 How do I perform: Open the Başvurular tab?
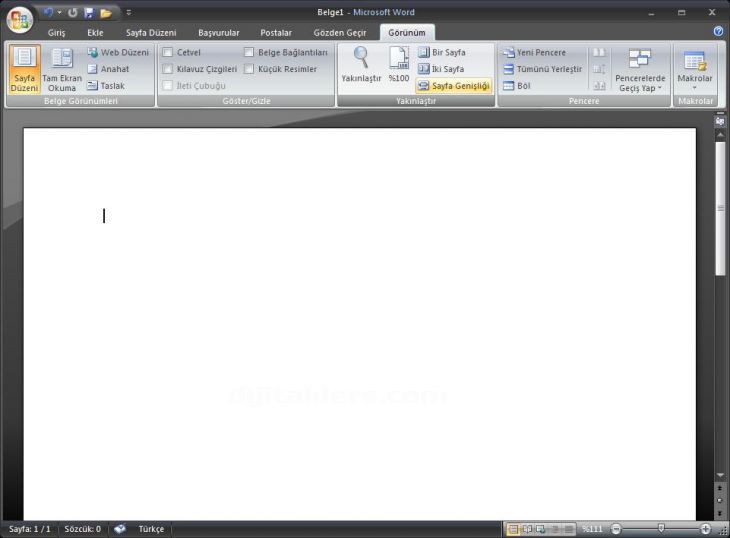pyautogui.click(x=218, y=33)
